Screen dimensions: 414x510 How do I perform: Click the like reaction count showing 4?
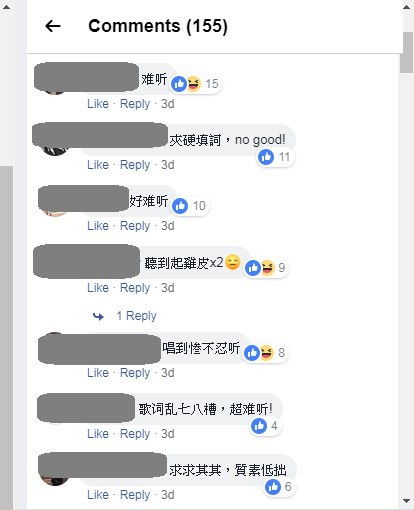[x=266, y=426]
